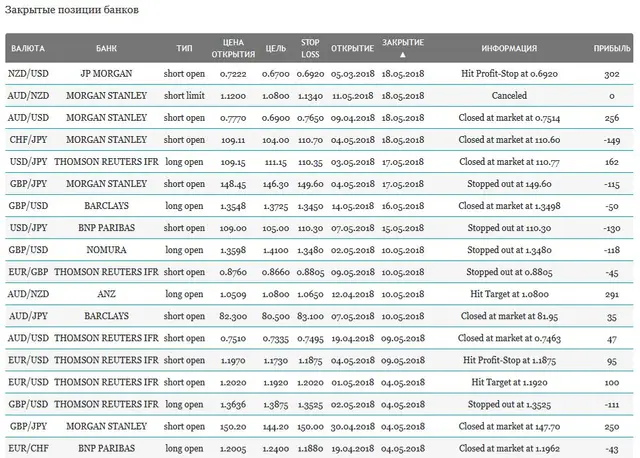Click the NOMURA bank cell
The height and width of the screenshot is (458, 640).
pos(106,250)
